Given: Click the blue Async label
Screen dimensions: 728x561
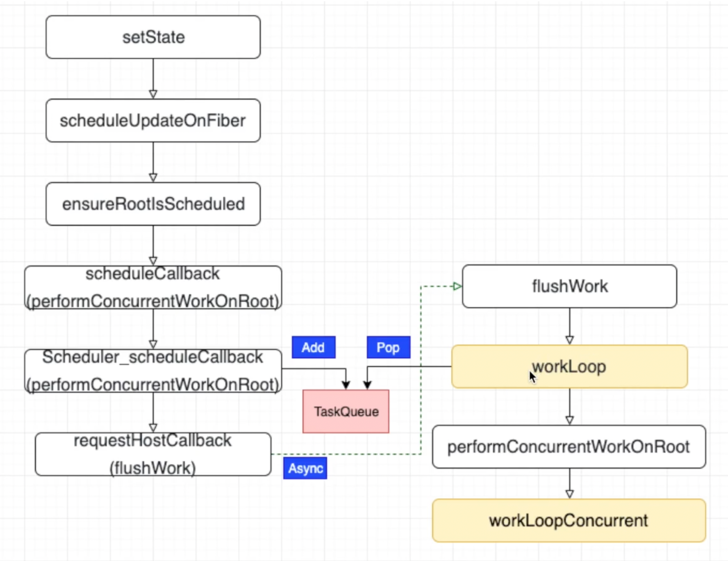Looking at the screenshot, I should click(305, 468).
